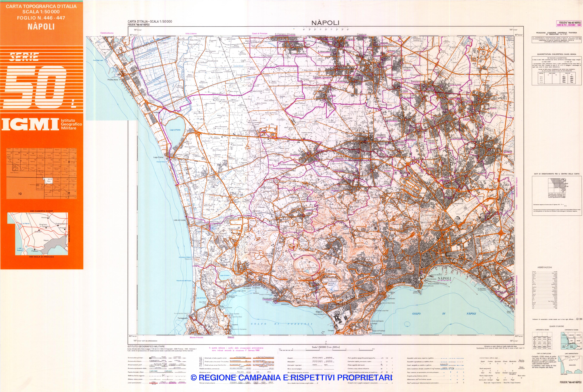Click the "Sant'Antimo" town label
Screen dimensions: 583x392
pos(391,120)
